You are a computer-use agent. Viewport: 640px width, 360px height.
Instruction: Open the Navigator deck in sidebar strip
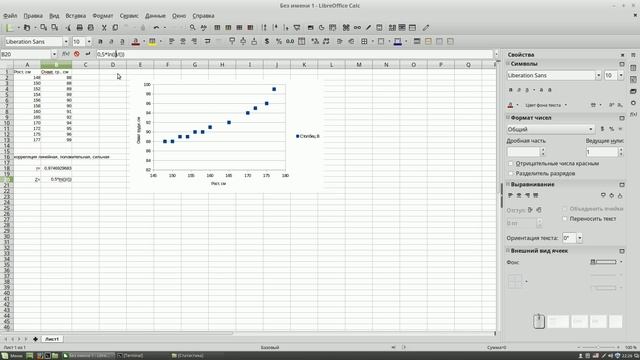coord(633,102)
